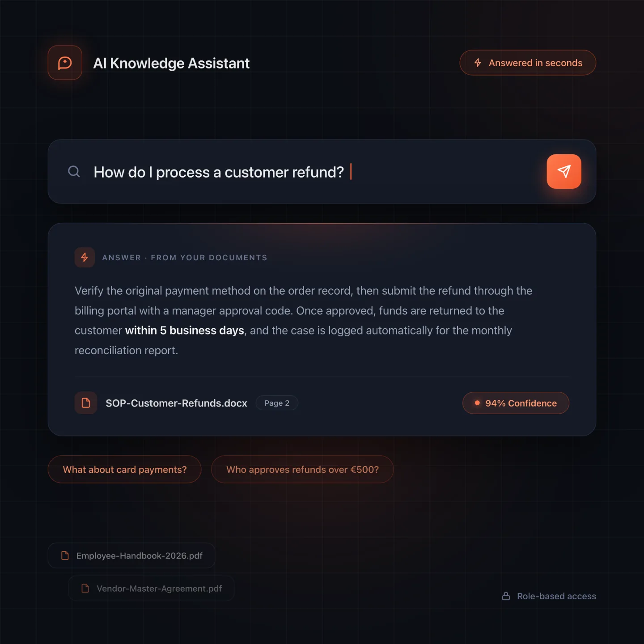
Task: Click the lightning bolt answer icon
Action: (x=85, y=257)
